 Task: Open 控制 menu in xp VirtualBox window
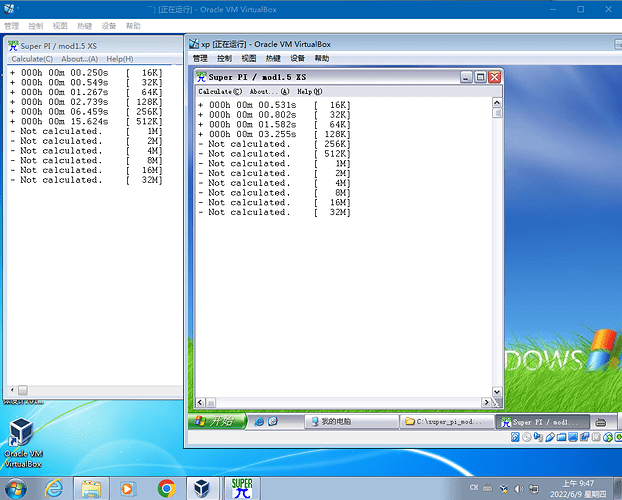coord(225,58)
